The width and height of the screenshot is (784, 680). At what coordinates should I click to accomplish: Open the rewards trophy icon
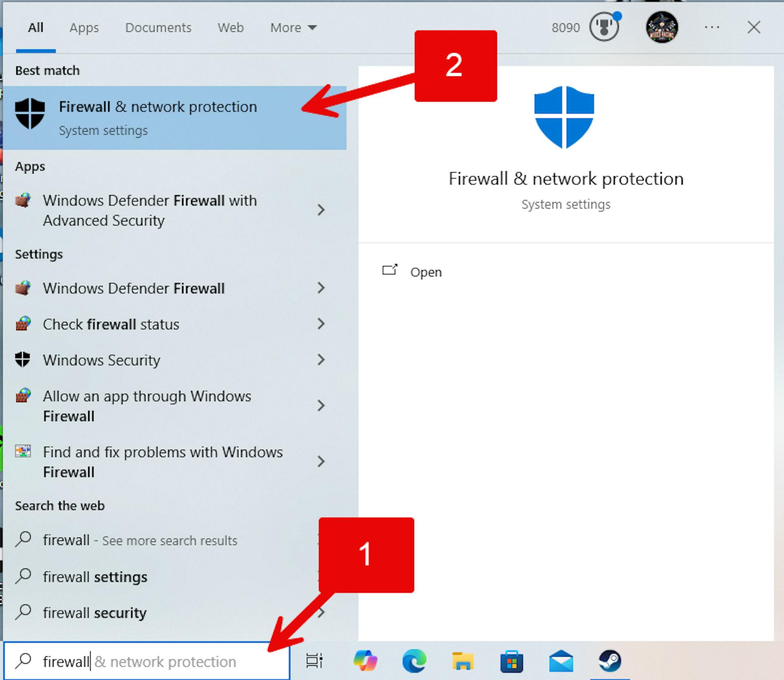(x=604, y=27)
